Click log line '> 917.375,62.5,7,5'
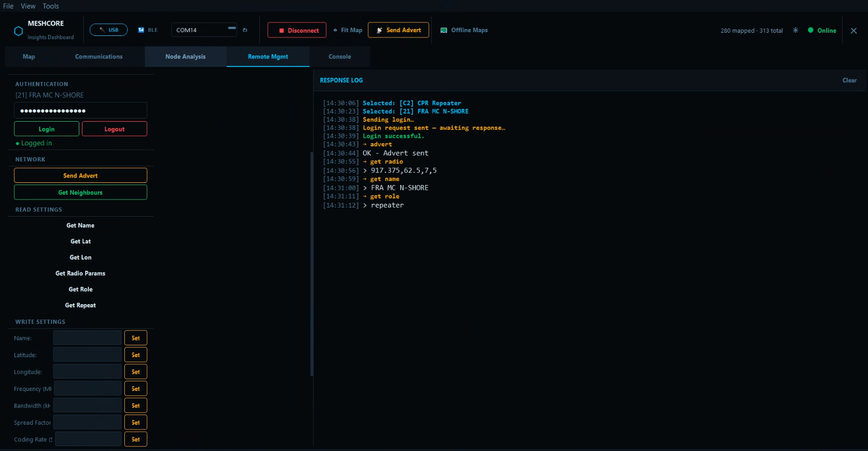Viewport: 868px width, 451px height. [x=400, y=171]
